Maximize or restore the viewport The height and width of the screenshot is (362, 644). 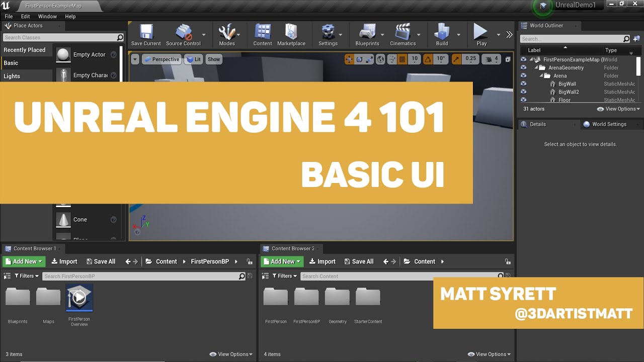(508, 59)
